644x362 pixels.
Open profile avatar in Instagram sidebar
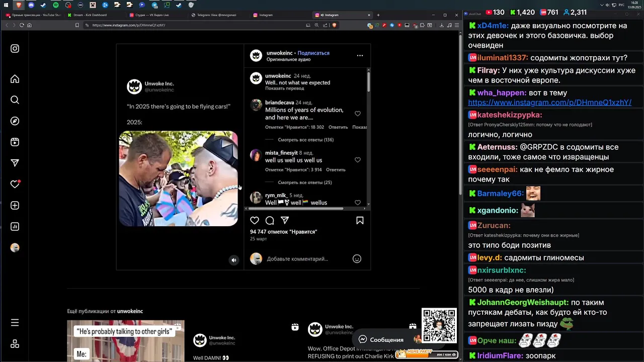(x=15, y=247)
